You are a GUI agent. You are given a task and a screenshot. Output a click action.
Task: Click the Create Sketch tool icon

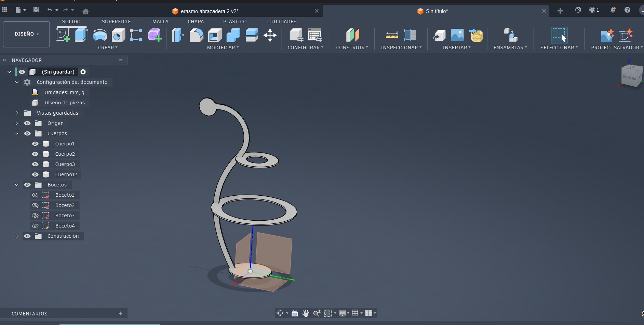click(63, 35)
